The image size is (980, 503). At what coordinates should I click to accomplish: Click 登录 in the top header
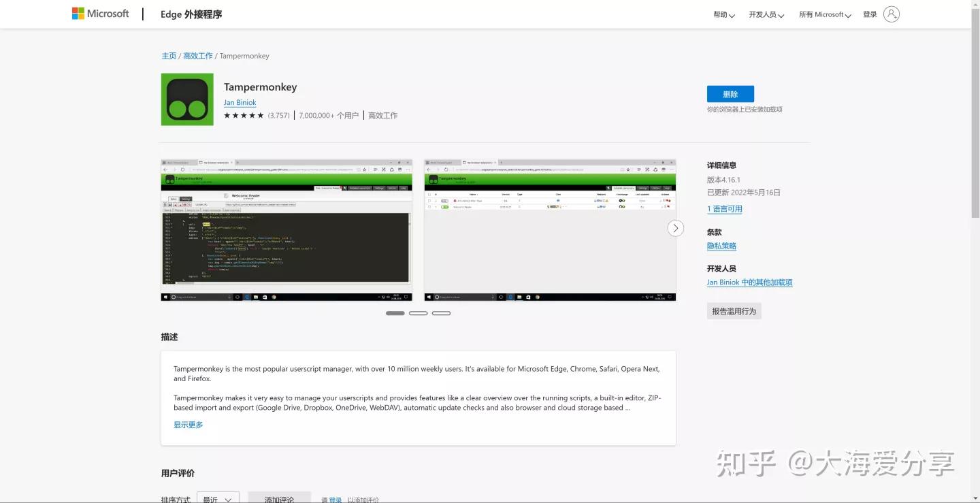point(870,14)
